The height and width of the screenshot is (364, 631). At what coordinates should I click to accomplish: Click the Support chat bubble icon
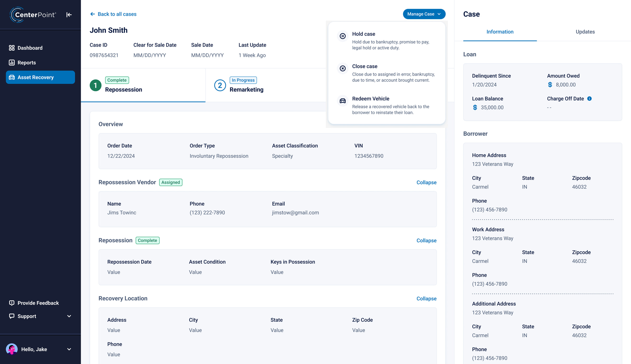12,316
